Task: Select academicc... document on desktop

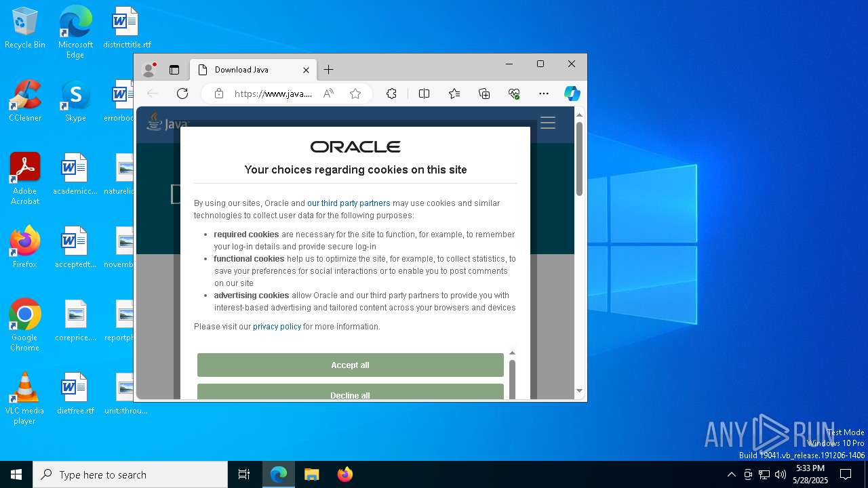Action: coord(75,175)
